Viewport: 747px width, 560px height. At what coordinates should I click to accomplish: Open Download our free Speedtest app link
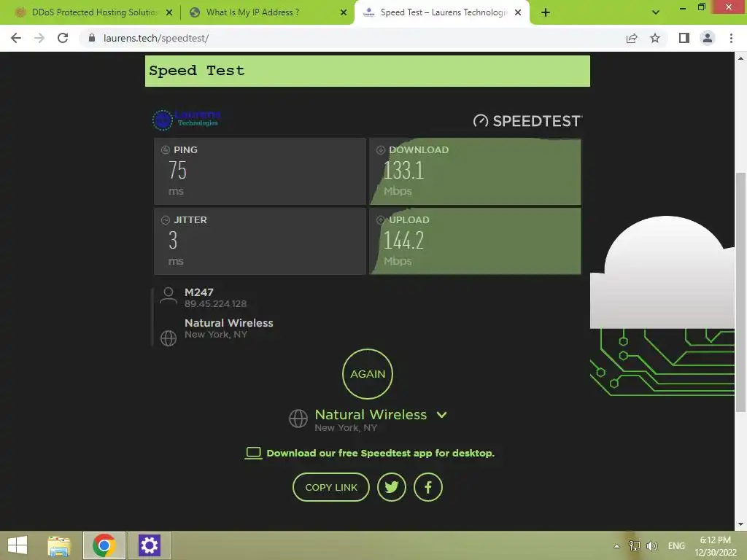[x=381, y=453]
